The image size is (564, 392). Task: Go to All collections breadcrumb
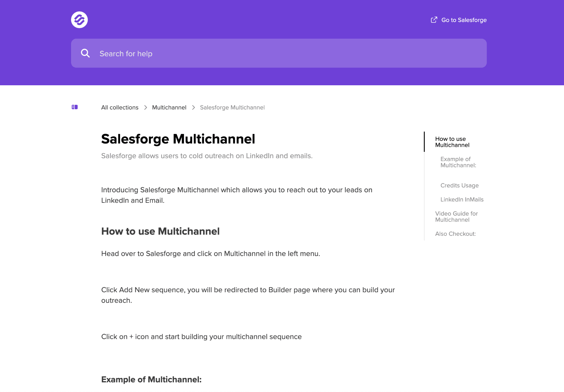(120, 108)
